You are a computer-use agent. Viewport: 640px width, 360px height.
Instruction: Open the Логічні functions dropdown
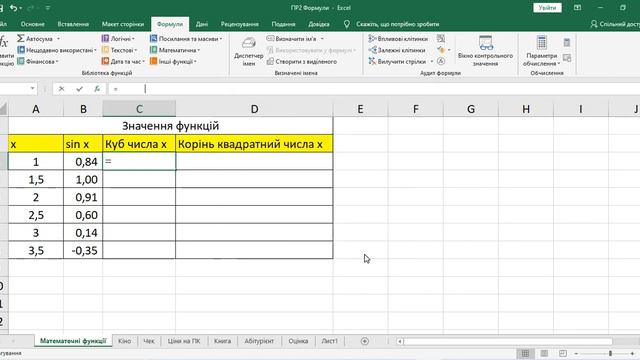coord(118,38)
